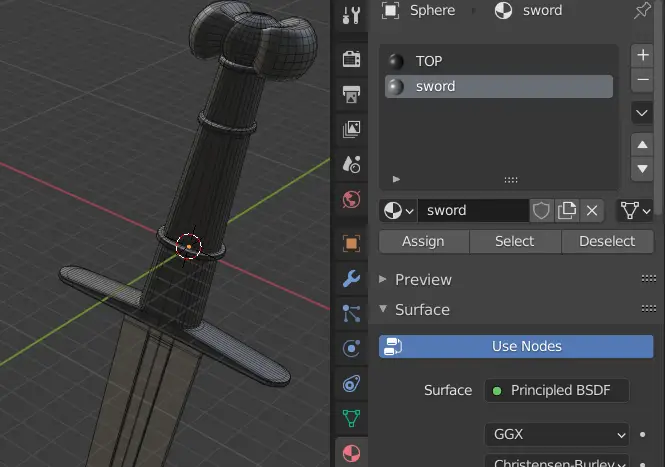Open the Modifier properties wrench tab
This screenshot has width=665, height=467.
click(x=351, y=279)
